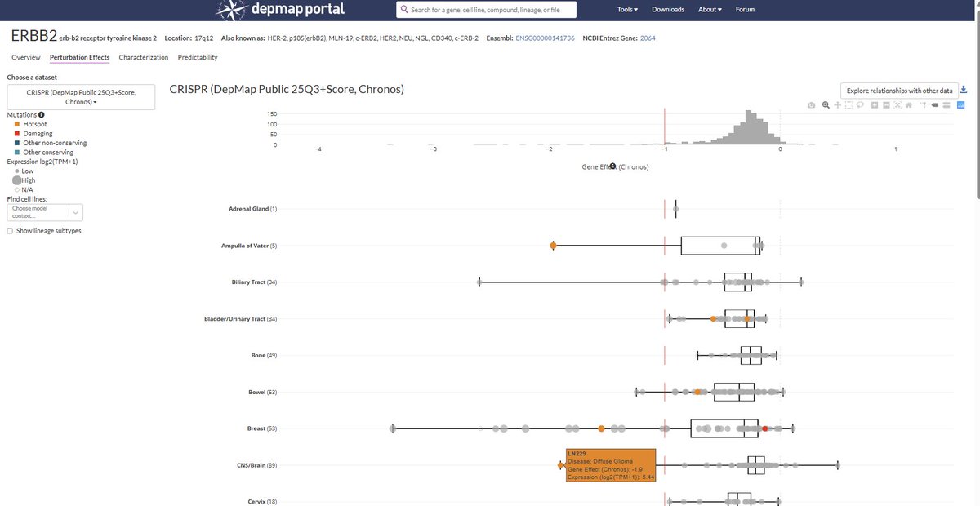Show closest data on hover icon
980x506 pixels.
[x=934, y=105]
